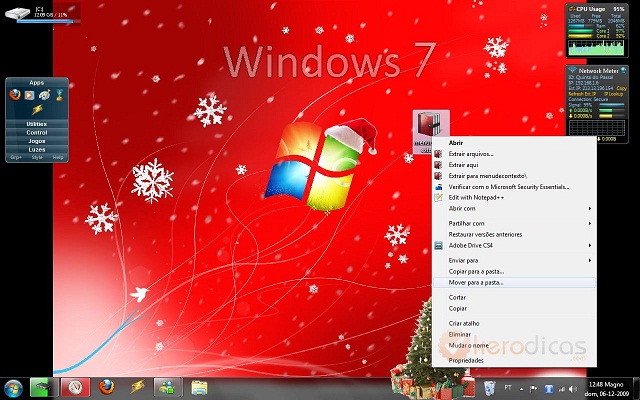Expand the Enviar para submenu arrow

point(589,260)
